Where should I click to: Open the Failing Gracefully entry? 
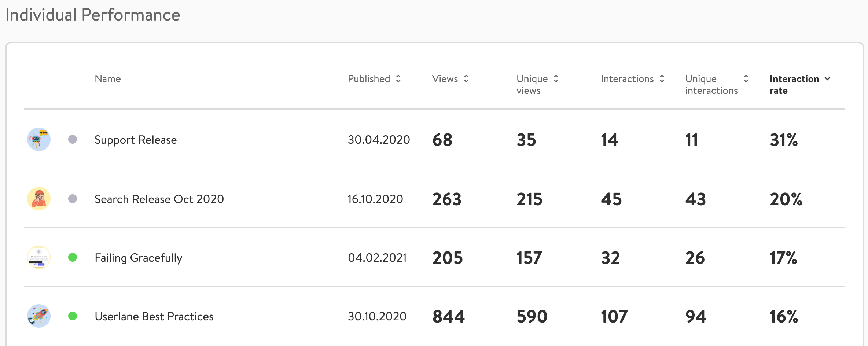coord(138,258)
